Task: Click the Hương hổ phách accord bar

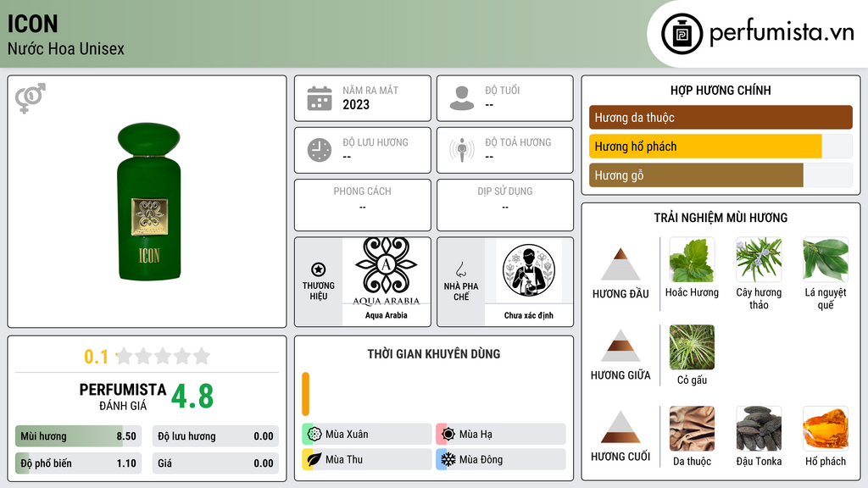Action: point(721,147)
